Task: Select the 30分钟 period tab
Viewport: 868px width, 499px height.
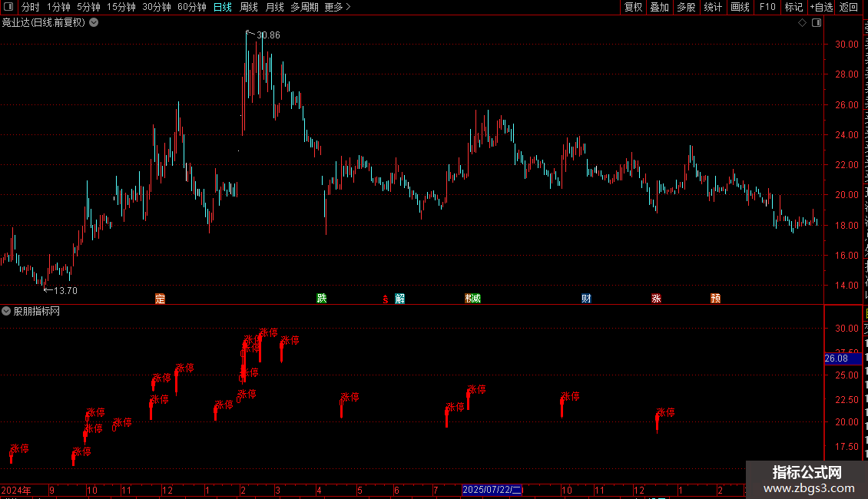Action: pos(157,7)
